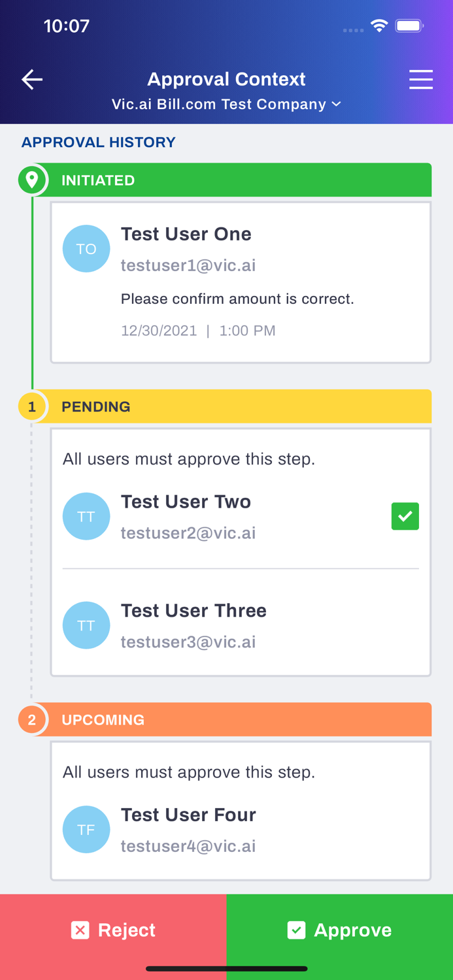Tap the green approval checkmark beside Test User Two
453x980 pixels.
pyautogui.click(x=405, y=516)
